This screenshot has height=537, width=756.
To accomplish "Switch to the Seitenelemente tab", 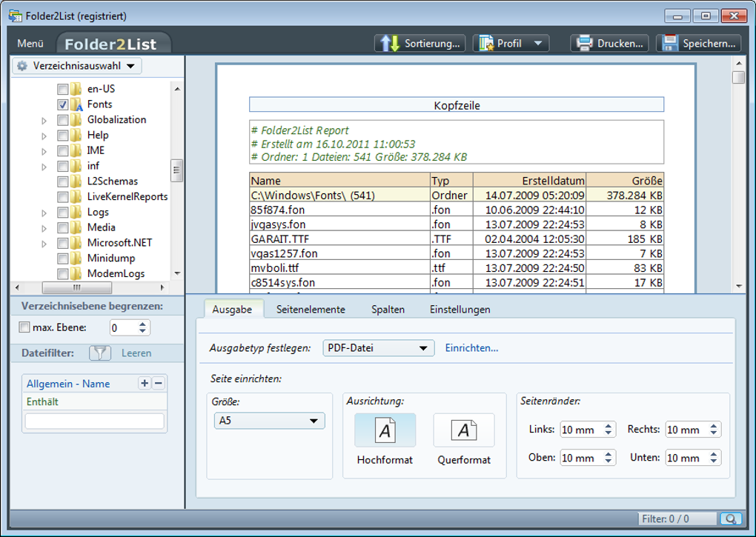I will (x=311, y=310).
